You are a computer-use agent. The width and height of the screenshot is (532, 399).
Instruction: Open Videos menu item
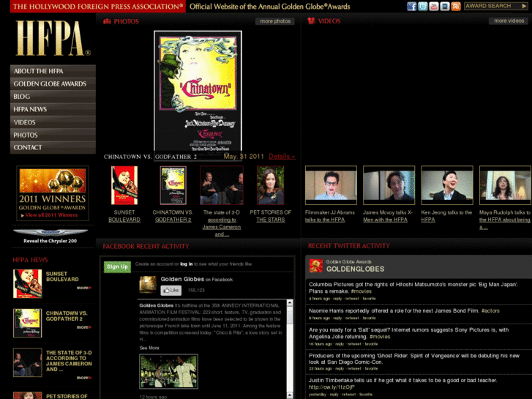(53, 122)
